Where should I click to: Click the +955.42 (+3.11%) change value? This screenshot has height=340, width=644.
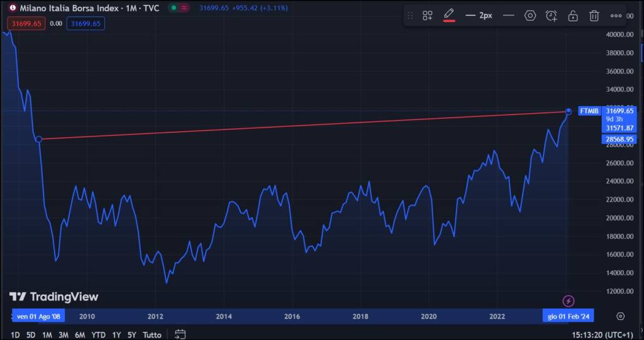click(x=261, y=8)
